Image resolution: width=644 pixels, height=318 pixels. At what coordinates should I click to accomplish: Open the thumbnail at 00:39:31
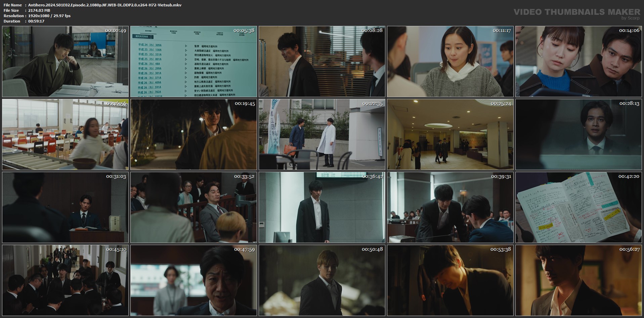coord(450,207)
